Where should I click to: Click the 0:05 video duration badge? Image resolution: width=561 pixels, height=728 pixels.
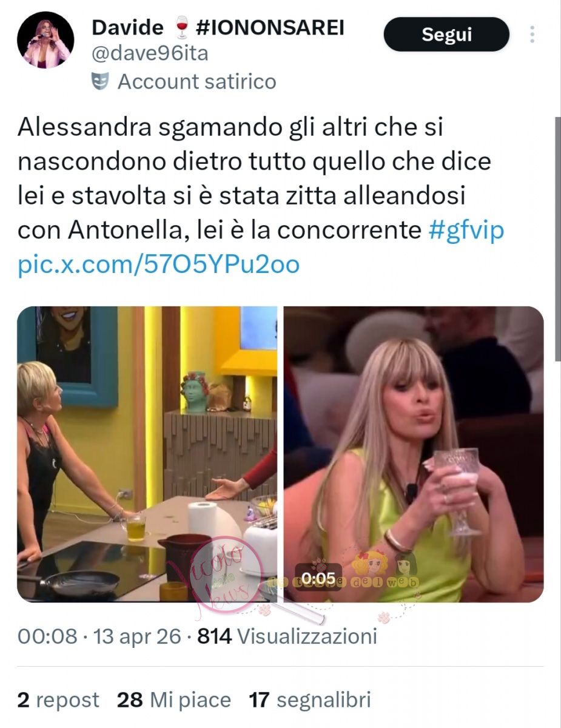pos(318,578)
